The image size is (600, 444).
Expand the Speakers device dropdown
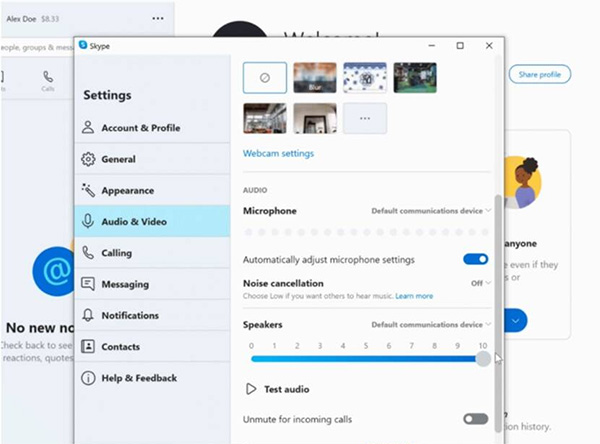click(x=431, y=325)
